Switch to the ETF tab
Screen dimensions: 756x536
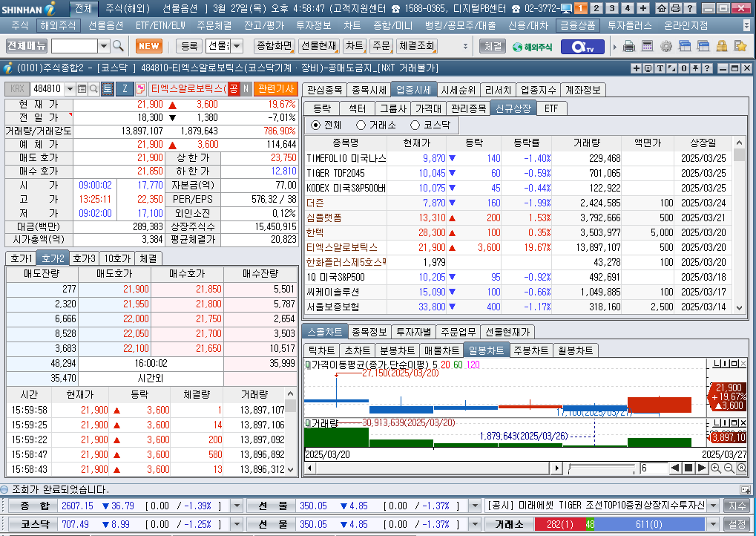point(551,108)
